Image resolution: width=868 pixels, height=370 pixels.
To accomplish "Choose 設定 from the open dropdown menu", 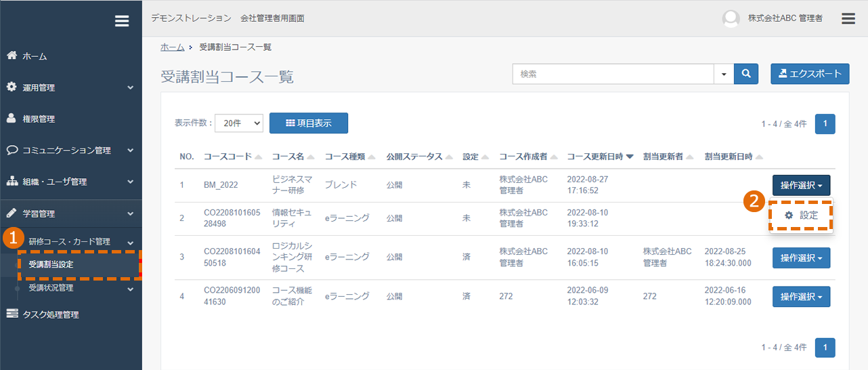I will click(x=800, y=215).
